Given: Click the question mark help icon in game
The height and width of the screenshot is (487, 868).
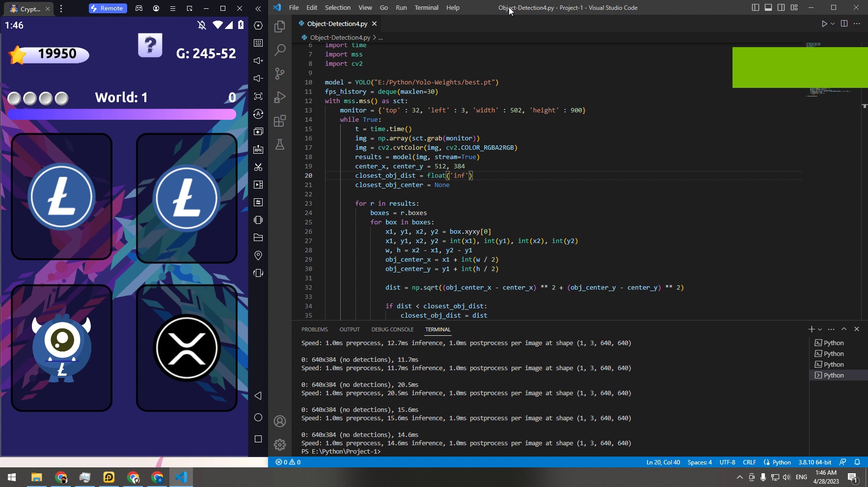Looking at the screenshot, I should [150, 46].
